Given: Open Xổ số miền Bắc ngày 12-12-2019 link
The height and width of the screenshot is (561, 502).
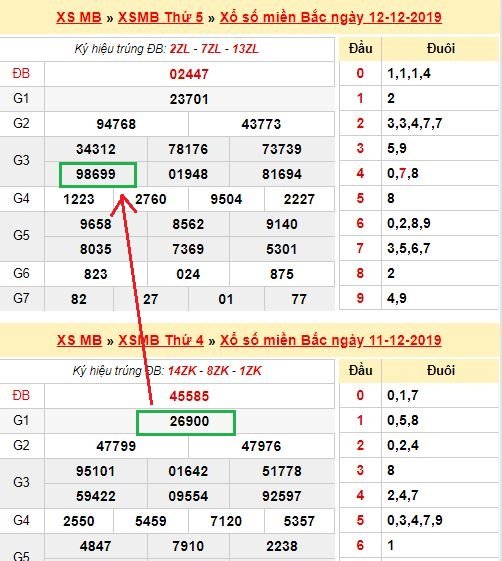Looking at the screenshot, I should pos(331,17).
